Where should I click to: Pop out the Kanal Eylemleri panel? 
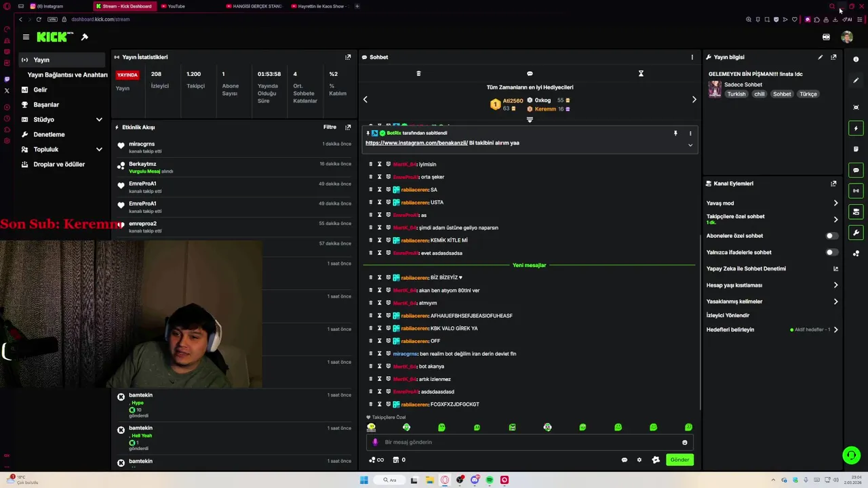pos(833,183)
